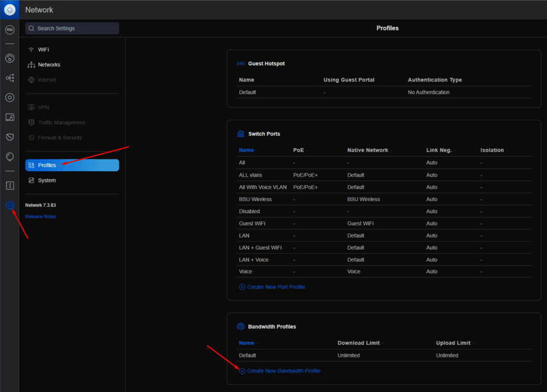Image resolution: width=547 pixels, height=392 pixels.
Task: Click the 'No Authentication' cell
Action: click(429, 92)
